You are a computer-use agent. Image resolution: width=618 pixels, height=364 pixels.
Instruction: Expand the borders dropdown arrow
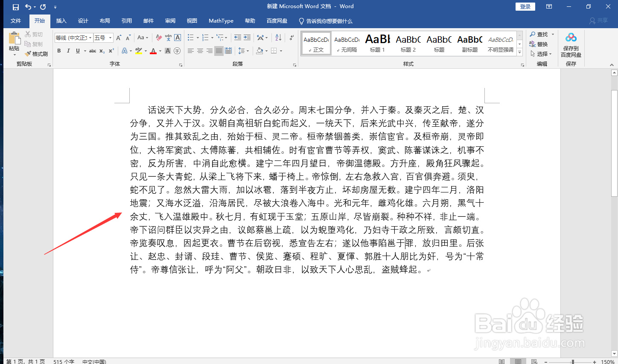pyautogui.click(x=281, y=51)
